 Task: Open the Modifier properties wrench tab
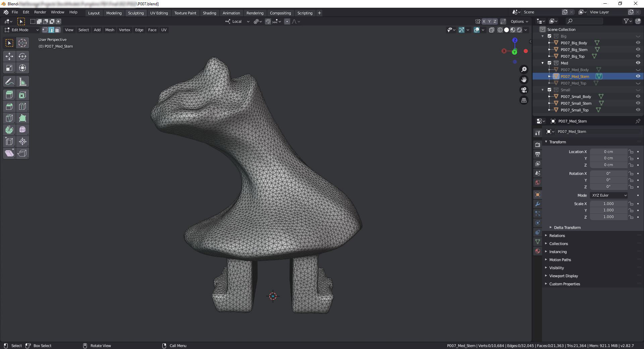[538, 204]
